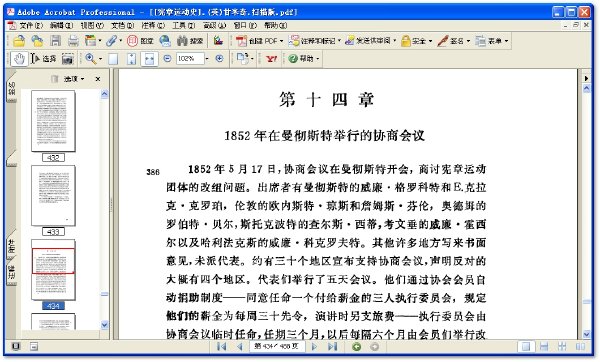Open the 视图 menu
The height and width of the screenshot is (362, 600).
pos(92,26)
